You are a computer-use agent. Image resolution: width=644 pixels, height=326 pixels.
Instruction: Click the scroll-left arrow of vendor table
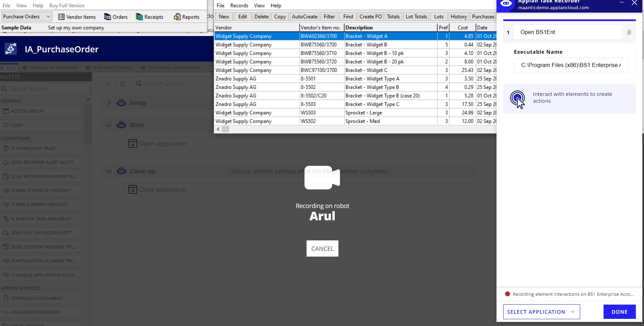pos(218,129)
